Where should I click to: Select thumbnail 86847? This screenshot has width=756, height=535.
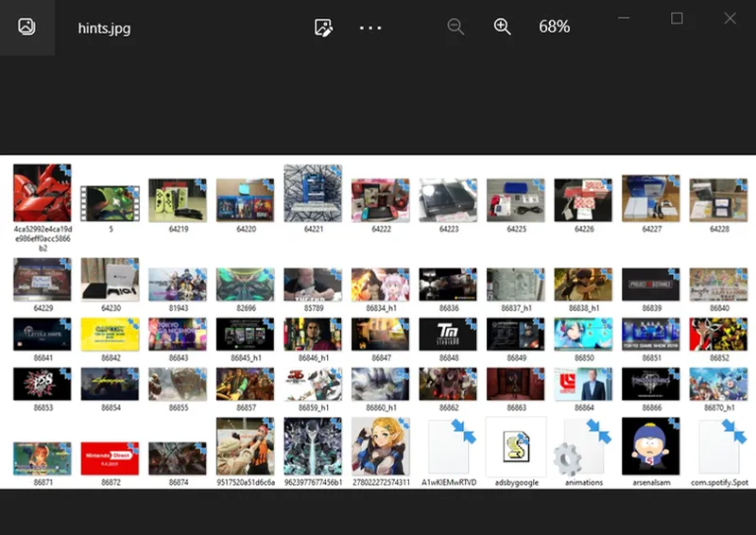point(381,335)
